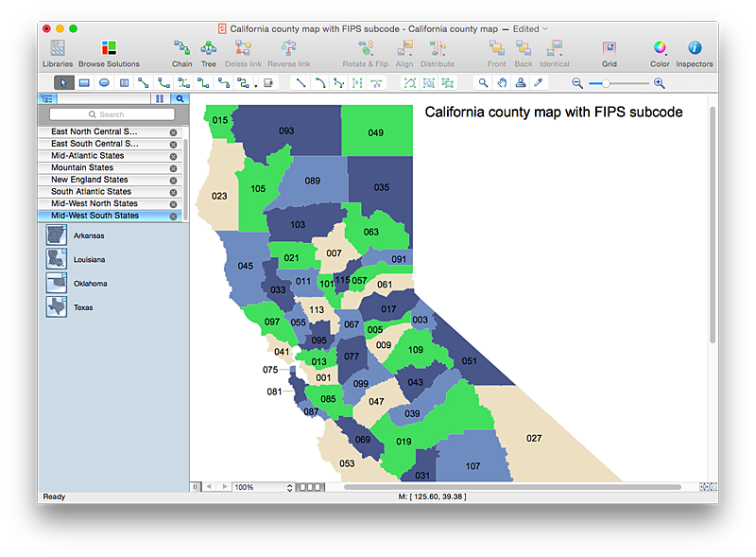The height and width of the screenshot is (557, 756).
Task: Click the library Search field
Action: [112, 114]
